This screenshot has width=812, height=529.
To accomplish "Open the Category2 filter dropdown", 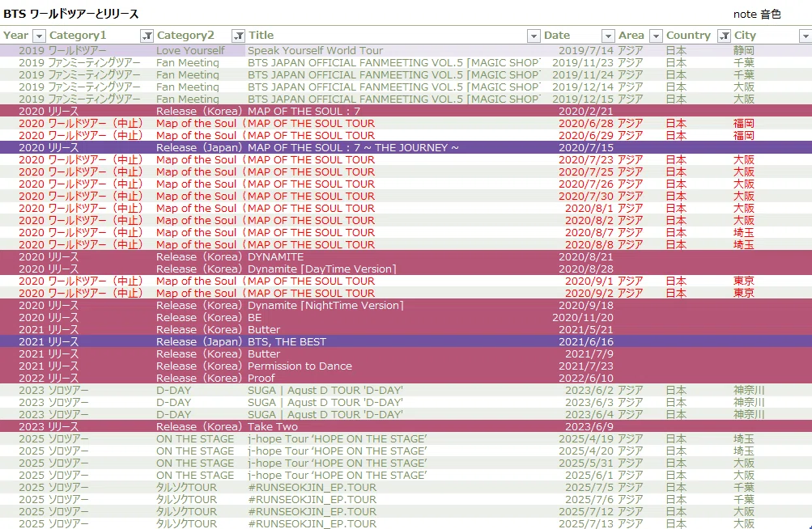I will [238, 36].
